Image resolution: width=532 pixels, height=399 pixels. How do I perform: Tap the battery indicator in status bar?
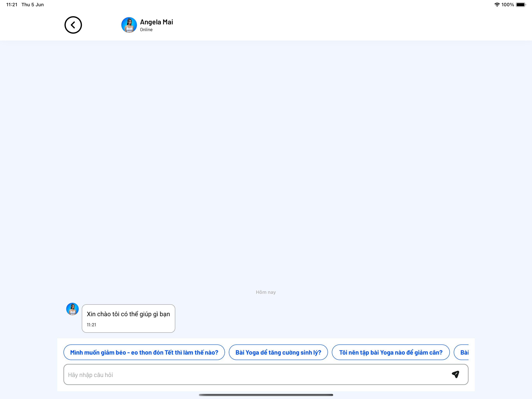pyautogui.click(x=521, y=4)
